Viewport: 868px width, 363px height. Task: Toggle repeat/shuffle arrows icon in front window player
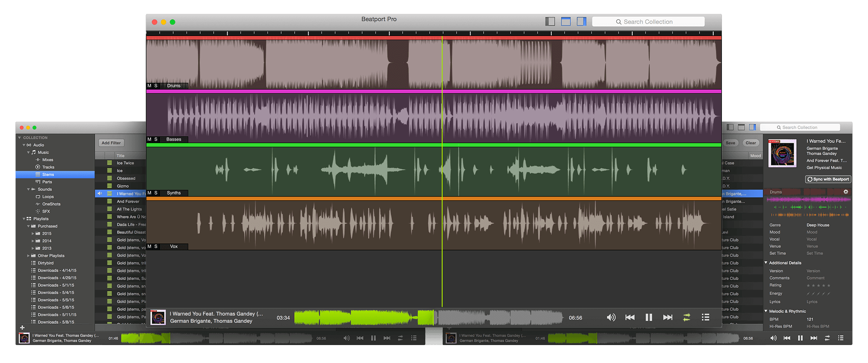686,317
